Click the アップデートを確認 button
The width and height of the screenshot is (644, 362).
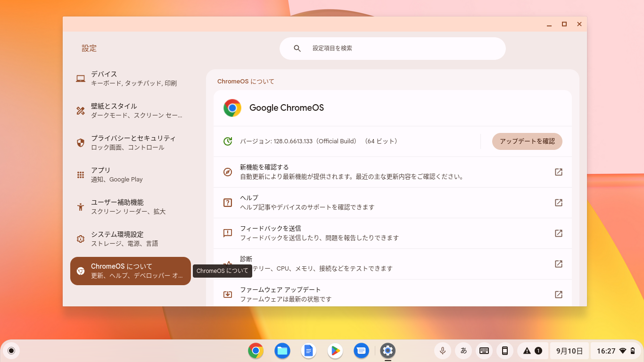tap(527, 141)
